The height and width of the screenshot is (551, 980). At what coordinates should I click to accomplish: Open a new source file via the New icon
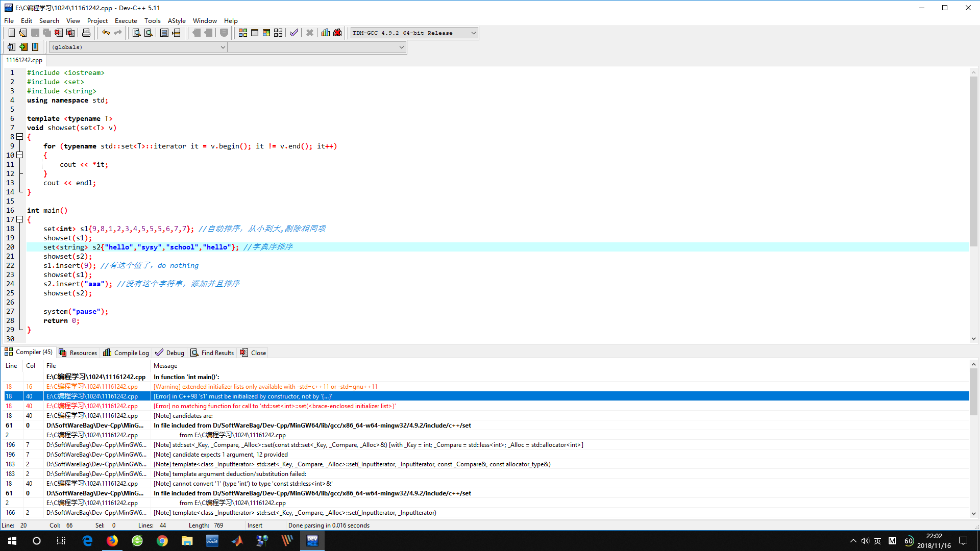pyautogui.click(x=11, y=32)
